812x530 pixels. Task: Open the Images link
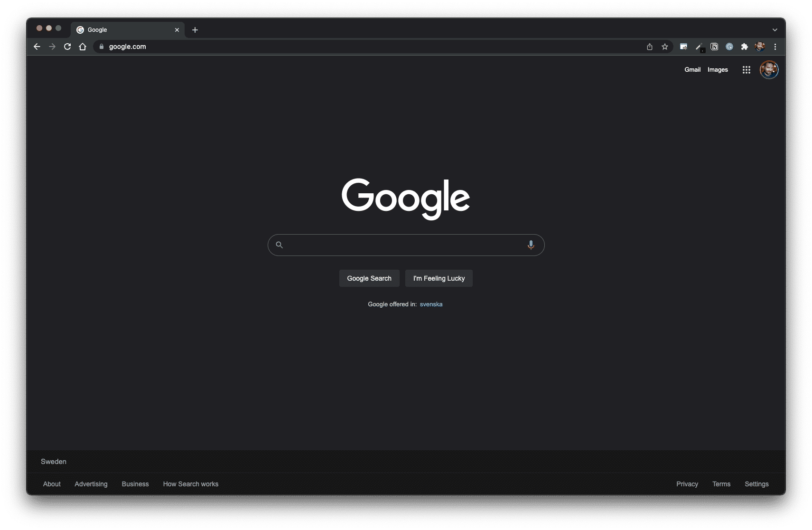click(x=718, y=70)
